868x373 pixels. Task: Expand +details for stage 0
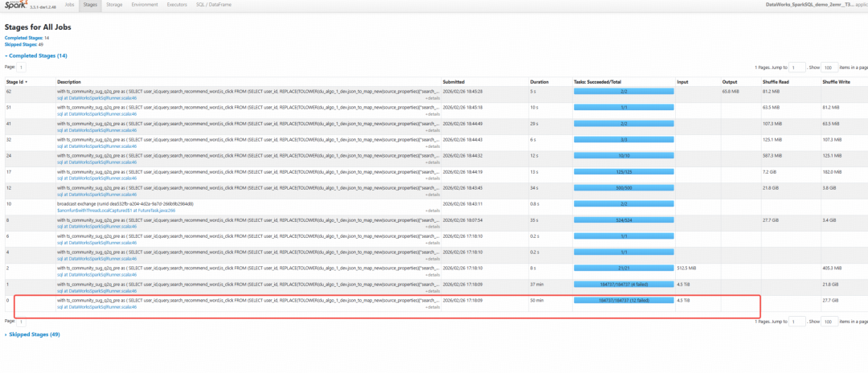click(433, 306)
